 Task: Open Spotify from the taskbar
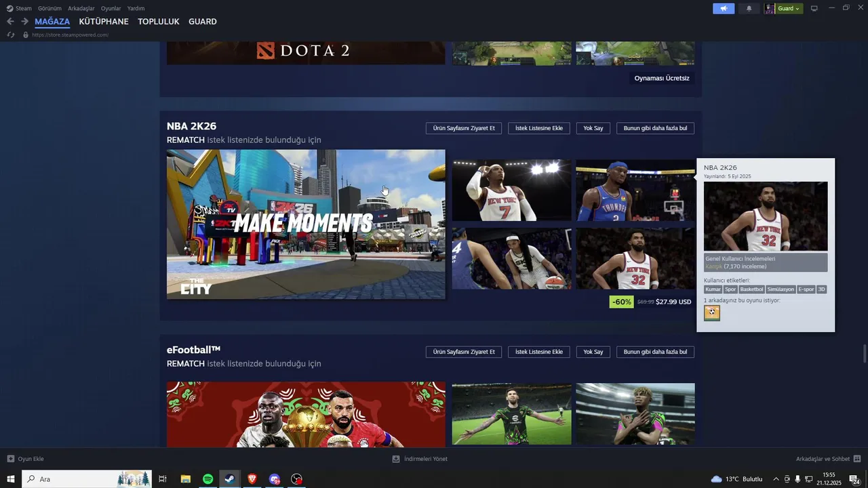tap(208, 479)
